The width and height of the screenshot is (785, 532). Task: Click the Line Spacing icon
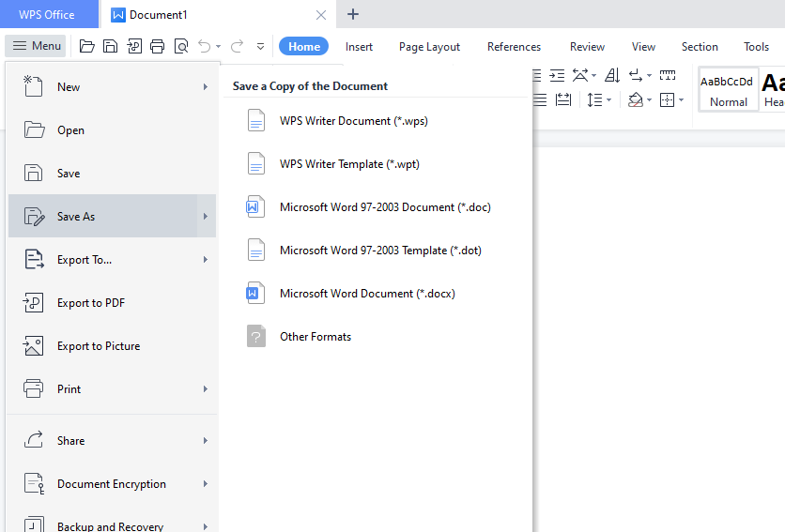click(593, 99)
